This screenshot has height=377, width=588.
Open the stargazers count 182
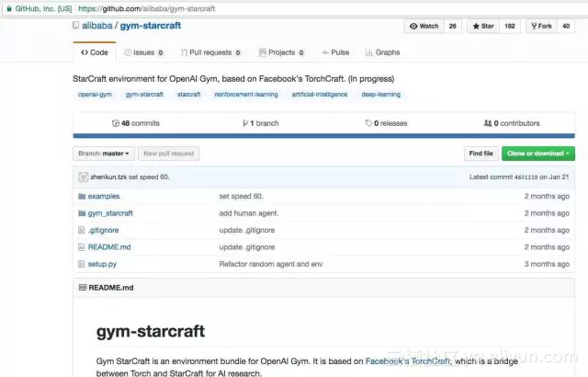(x=510, y=27)
